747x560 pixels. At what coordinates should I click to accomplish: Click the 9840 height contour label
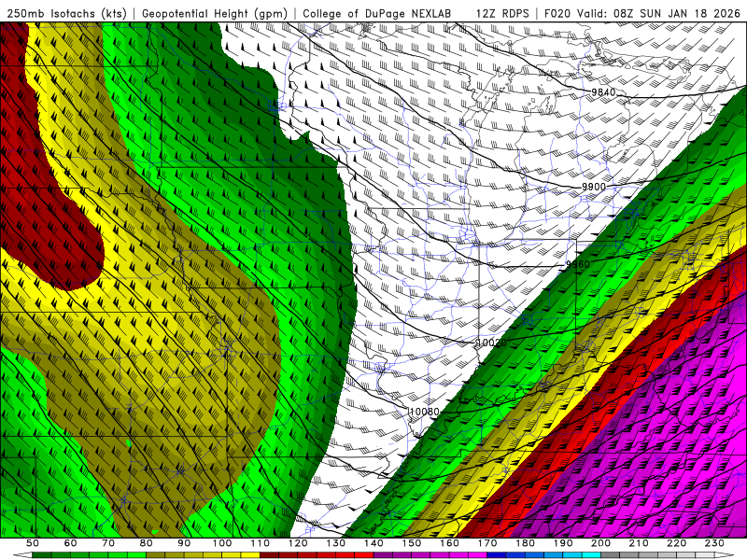602,92
